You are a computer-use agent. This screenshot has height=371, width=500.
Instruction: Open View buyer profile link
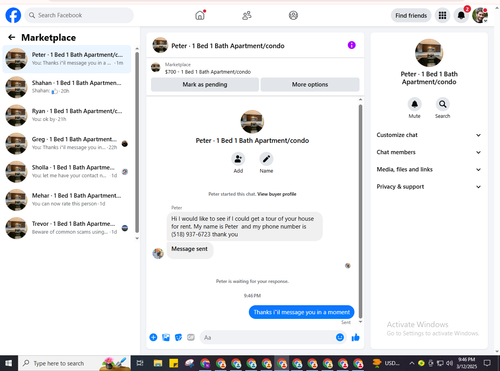click(277, 194)
